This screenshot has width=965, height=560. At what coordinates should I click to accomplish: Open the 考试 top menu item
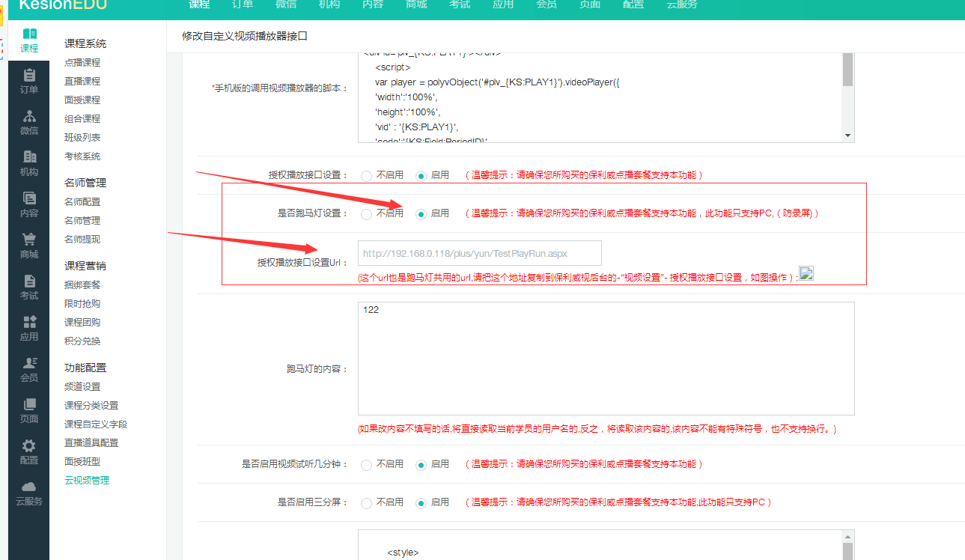point(460,4)
